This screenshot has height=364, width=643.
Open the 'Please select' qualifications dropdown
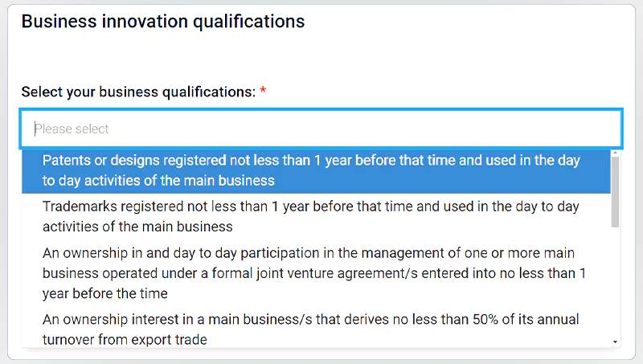point(321,129)
